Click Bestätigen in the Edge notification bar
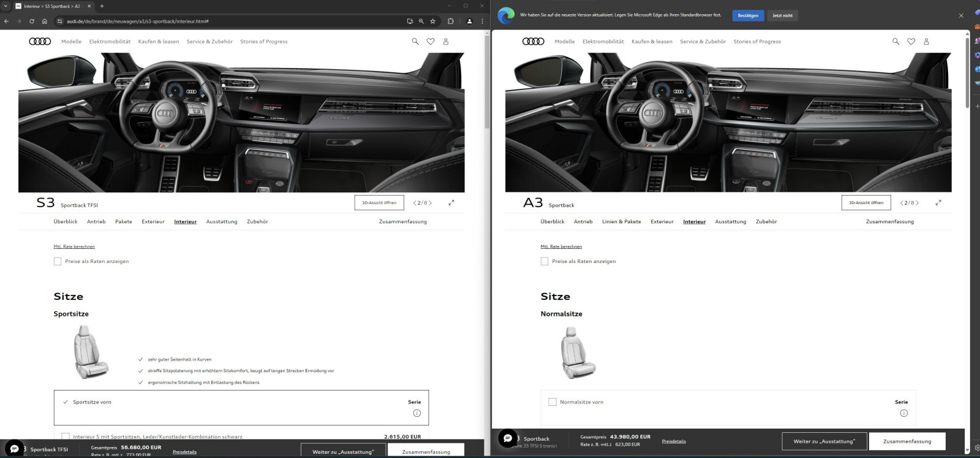The width and height of the screenshot is (980, 458). [x=748, y=15]
